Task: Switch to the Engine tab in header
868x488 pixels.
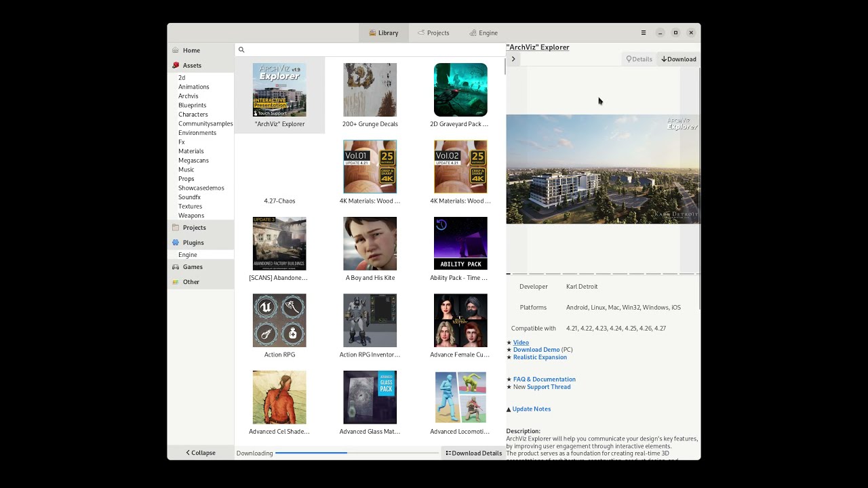Action: pos(484,33)
